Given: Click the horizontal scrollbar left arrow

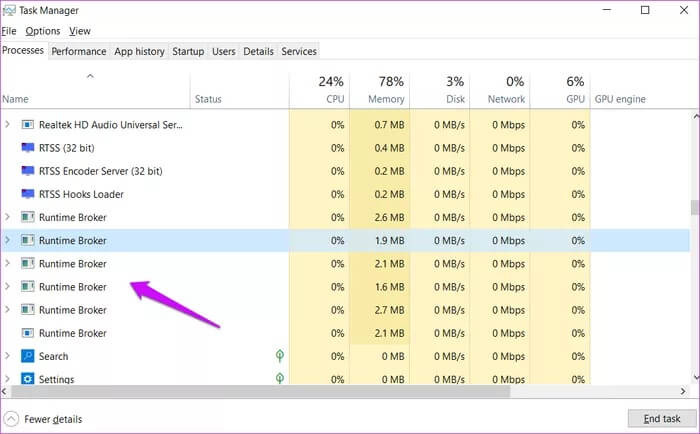Looking at the screenshot, I should (x=4, y=392).
